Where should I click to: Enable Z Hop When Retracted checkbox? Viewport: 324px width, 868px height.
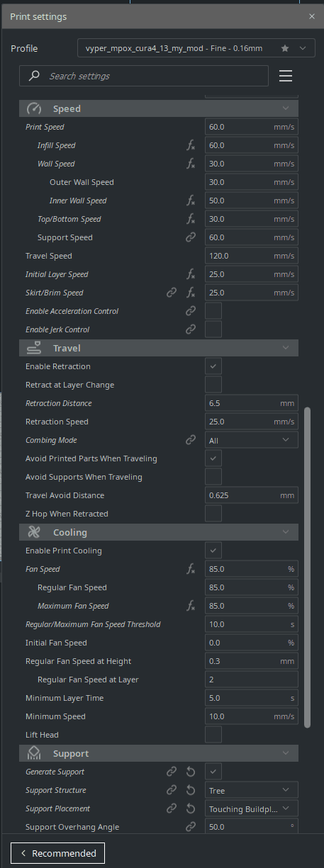tap(213, 514)
